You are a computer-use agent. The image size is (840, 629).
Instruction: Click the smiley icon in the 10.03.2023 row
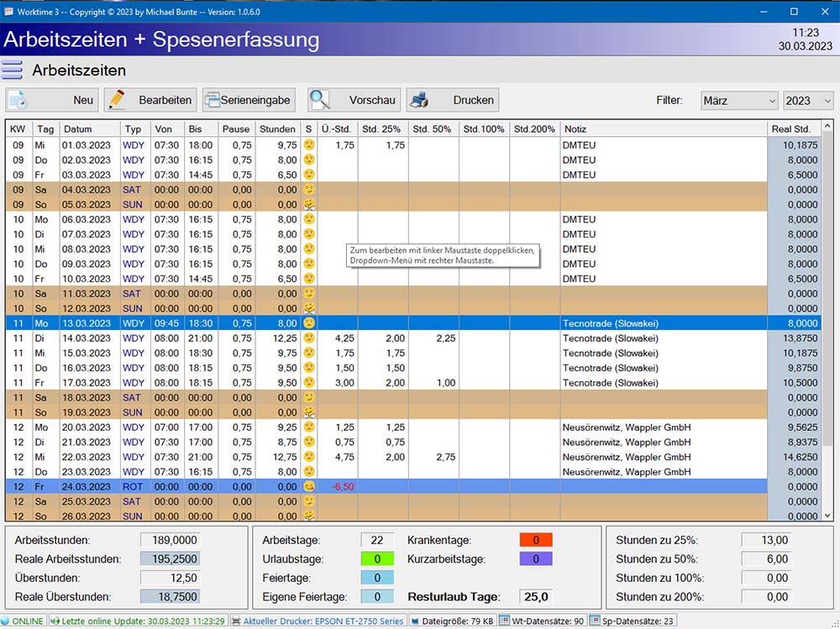click(x=308, y=279)
